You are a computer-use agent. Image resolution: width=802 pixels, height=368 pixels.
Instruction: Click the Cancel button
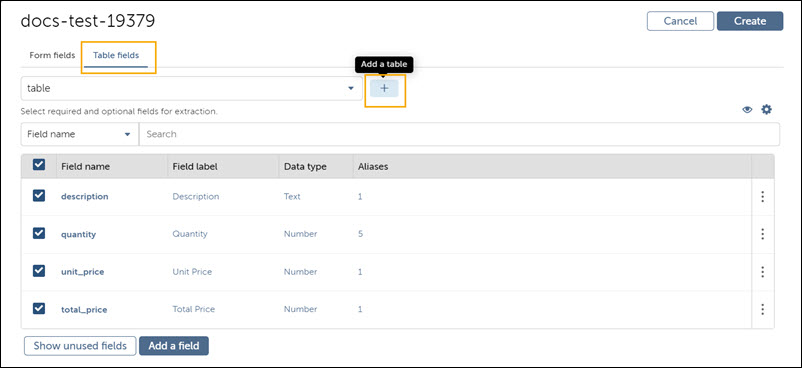[x=680, y=21]
